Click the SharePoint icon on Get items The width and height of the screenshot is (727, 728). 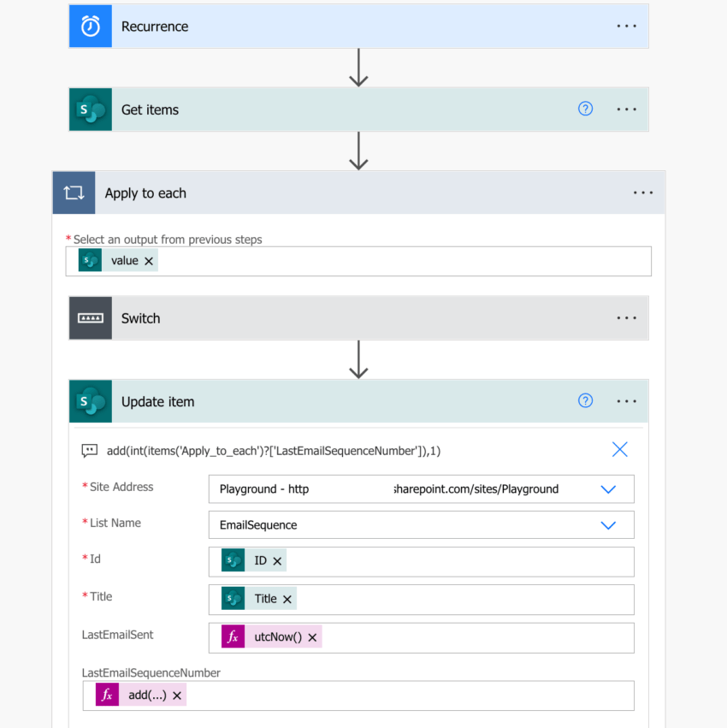coord(90,109)
